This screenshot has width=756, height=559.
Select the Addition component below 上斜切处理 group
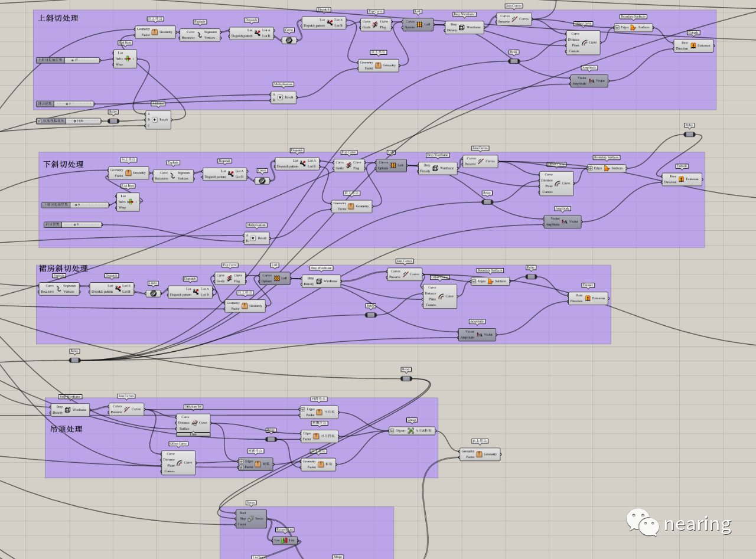pos(158,119)
